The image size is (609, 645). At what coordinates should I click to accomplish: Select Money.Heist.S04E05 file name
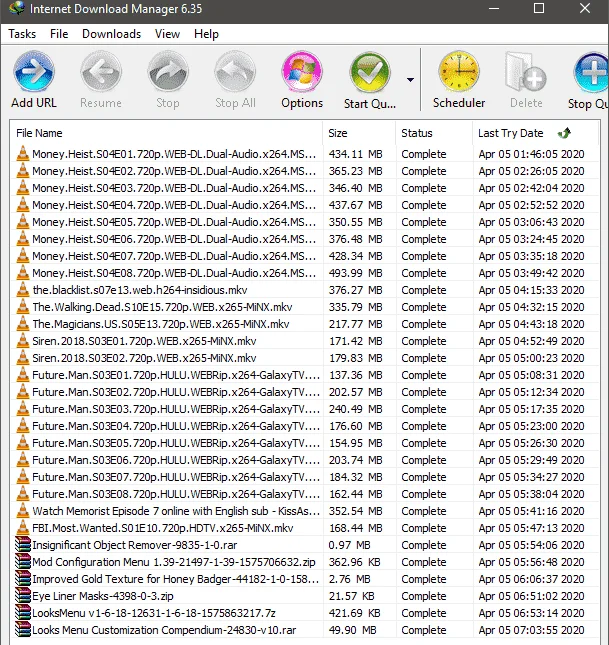pos(174,222)
